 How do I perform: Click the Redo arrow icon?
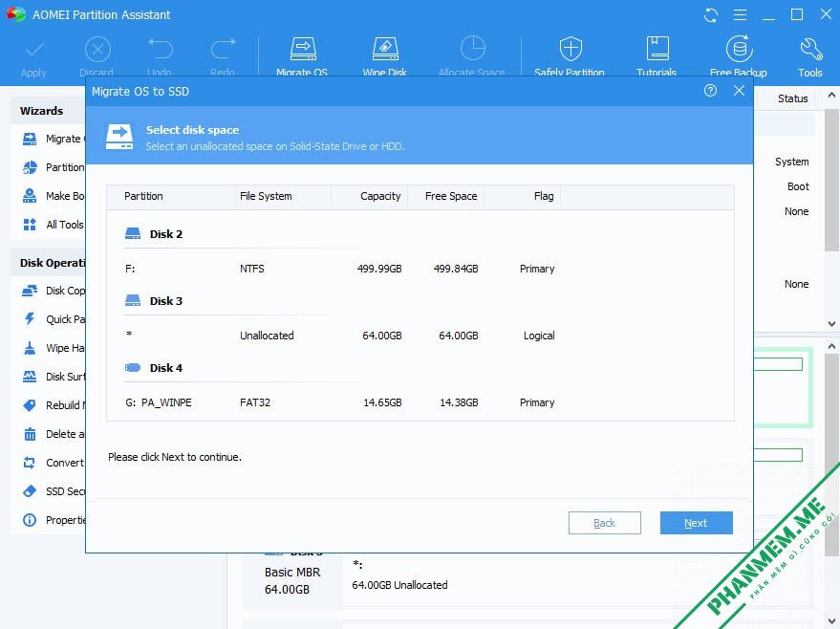[x=223, y=49]
